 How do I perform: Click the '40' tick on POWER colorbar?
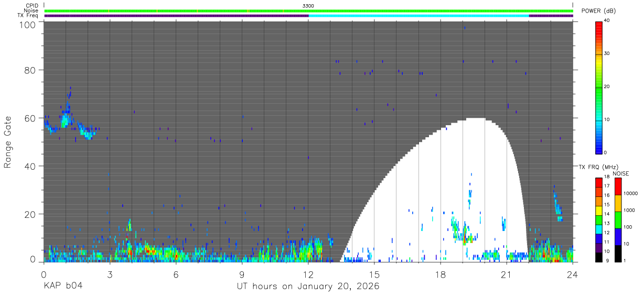coord(607,21)
